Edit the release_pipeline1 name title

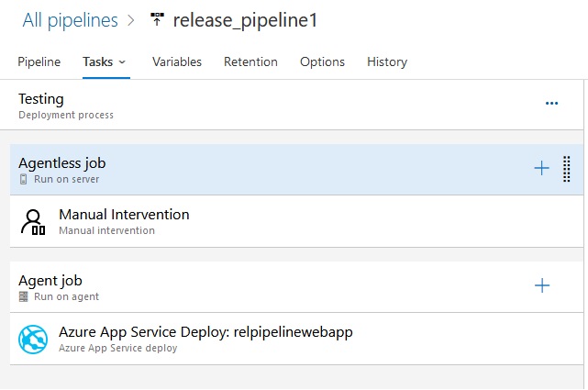pos(245,20)
